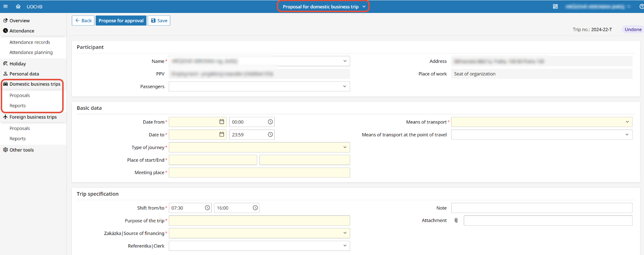
Task: Focus the Meeting place field
Action: tap(259, 172)
